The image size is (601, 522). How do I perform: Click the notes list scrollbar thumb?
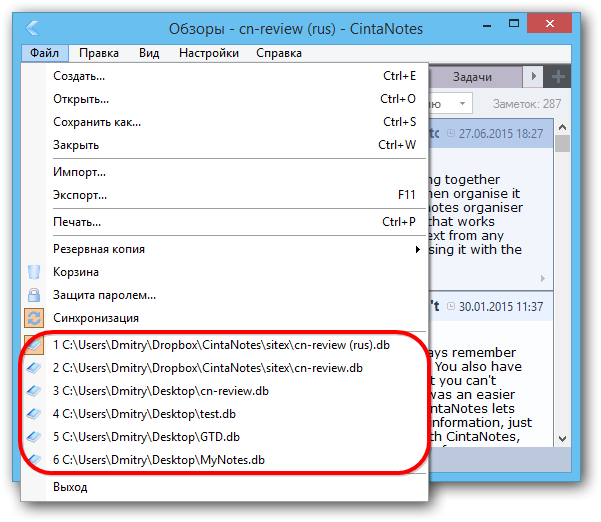(x=562, y=144)
